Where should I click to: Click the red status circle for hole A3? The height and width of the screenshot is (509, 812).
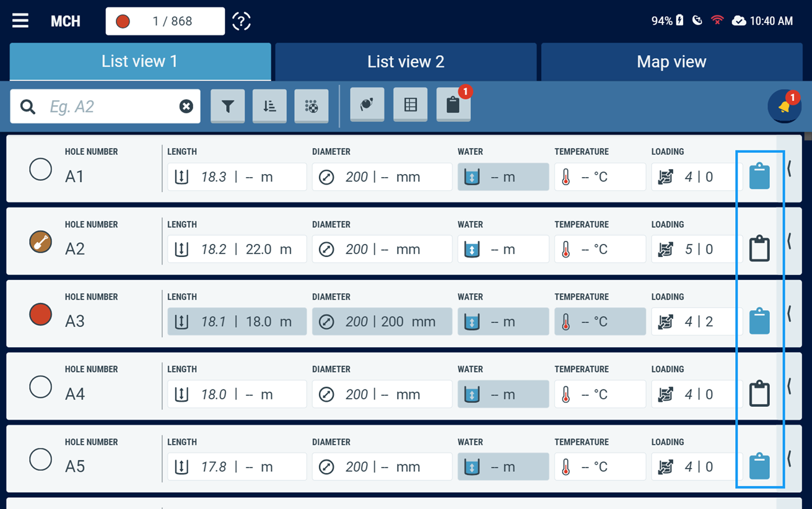(41, 314)
